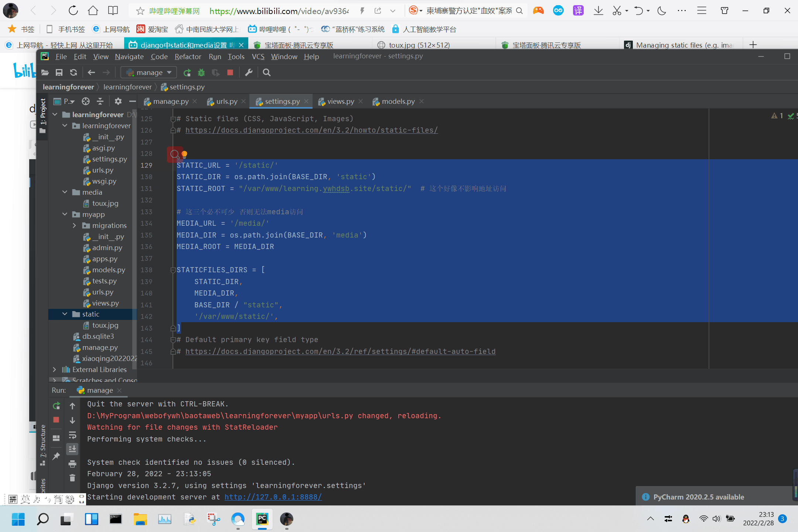The width and height of the screenshot is (798, 532).
Task: Refresh the browser page
Action: 73,11
